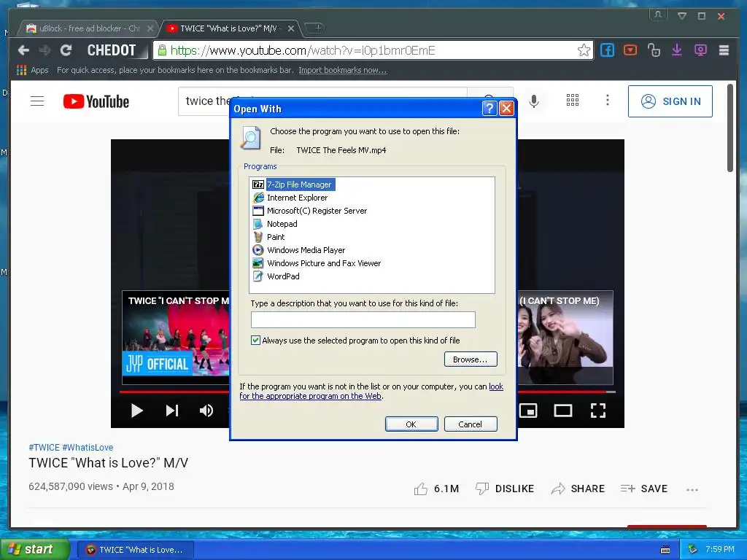The image size is (747, 560).
Task: Close the uBlock tab
Action: pyautogui.click(x=150, y=28)
